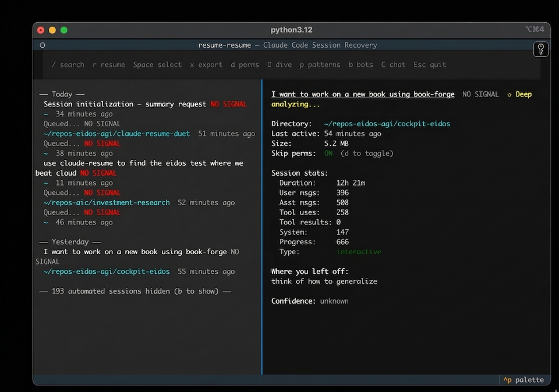
Task: Toggle Skip perms ON setting
Action: pos(328,153)
